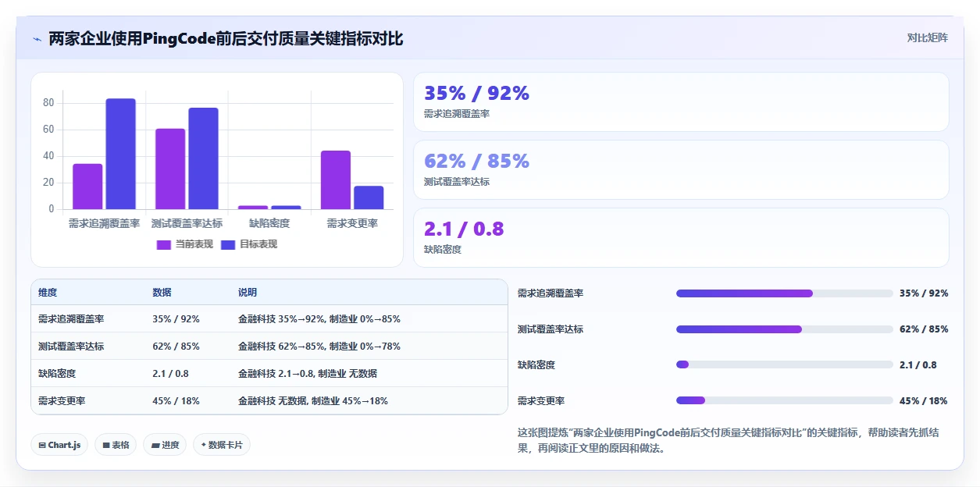The width and height of the screenshot is (980, 487).
Task: Click the 表格 tag chip
Action: tap(116, 445)
